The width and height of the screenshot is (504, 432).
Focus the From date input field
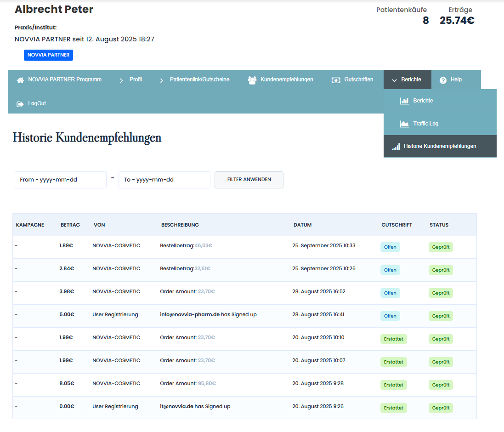61,180
